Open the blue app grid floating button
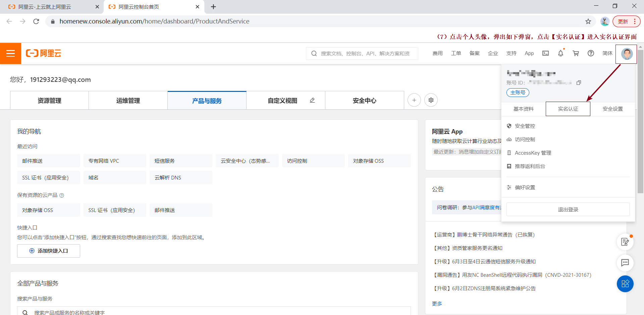Viewport: 644px width, 315px height. tap(625, 284)
